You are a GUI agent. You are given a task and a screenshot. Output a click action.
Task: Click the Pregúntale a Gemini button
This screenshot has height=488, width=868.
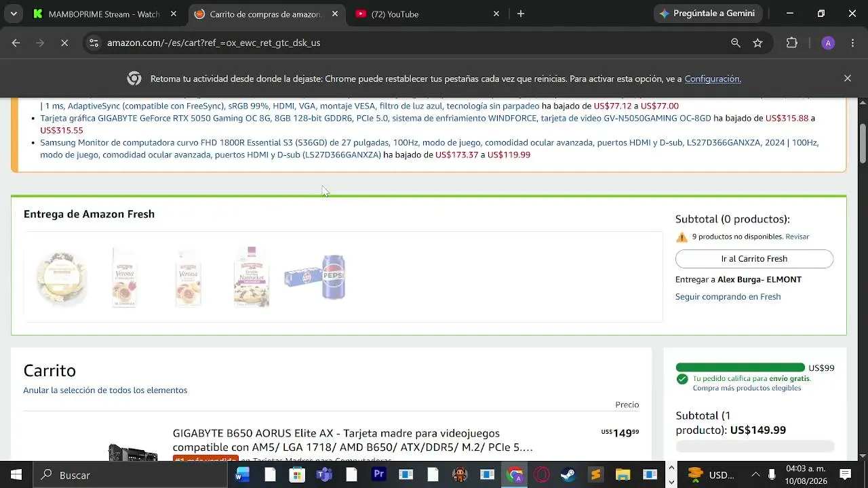[x=707, y=14]
